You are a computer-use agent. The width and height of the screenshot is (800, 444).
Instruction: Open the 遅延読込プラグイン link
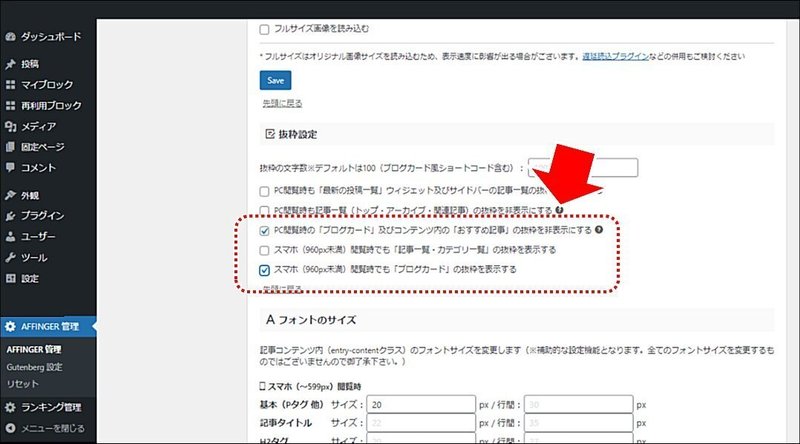point(615,57)
